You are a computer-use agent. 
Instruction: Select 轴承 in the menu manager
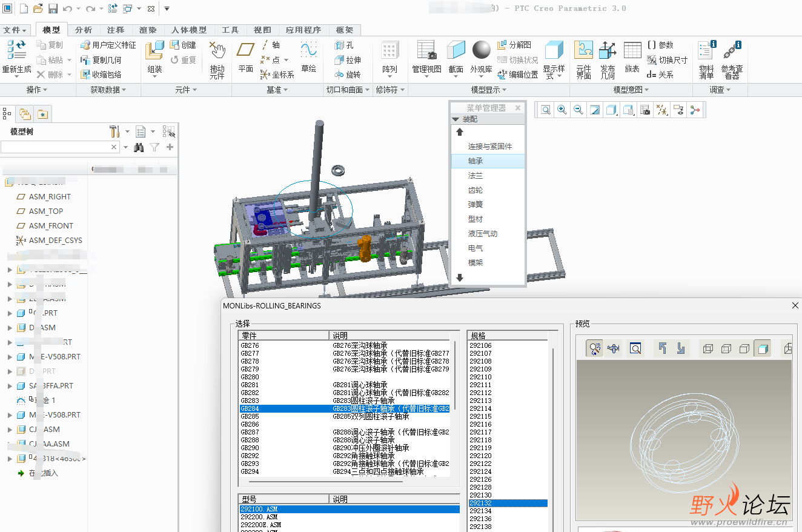[x=488, y=161]
